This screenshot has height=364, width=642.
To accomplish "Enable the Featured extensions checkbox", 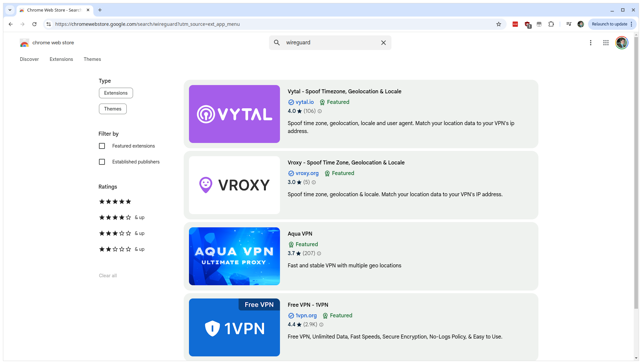I will [x=102, y=146].
